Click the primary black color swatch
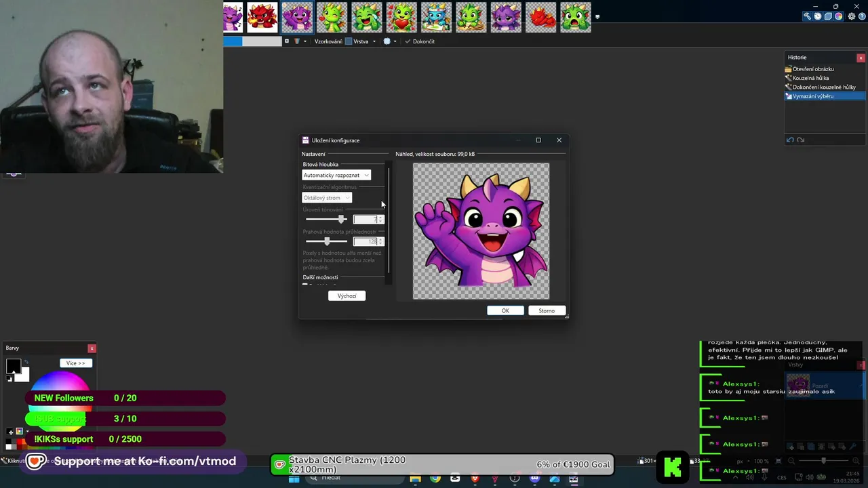The image size is (868, 488). pos(13,366)
